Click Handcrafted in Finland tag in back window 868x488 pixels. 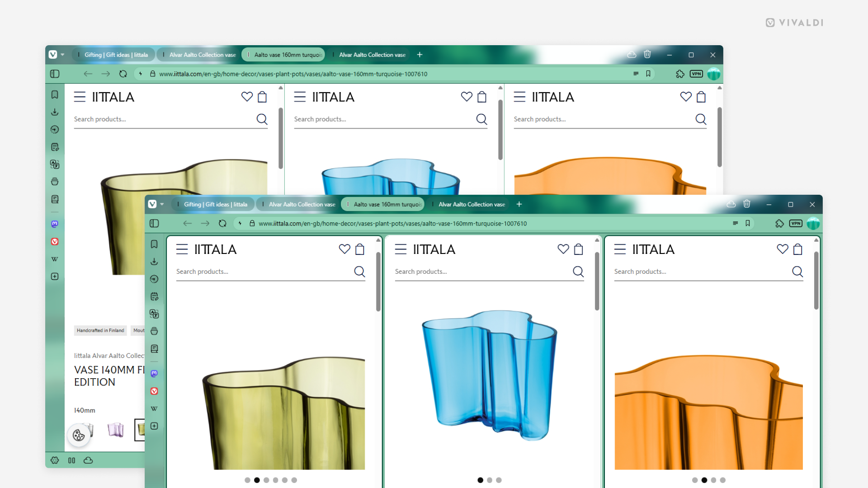point(100,330)
